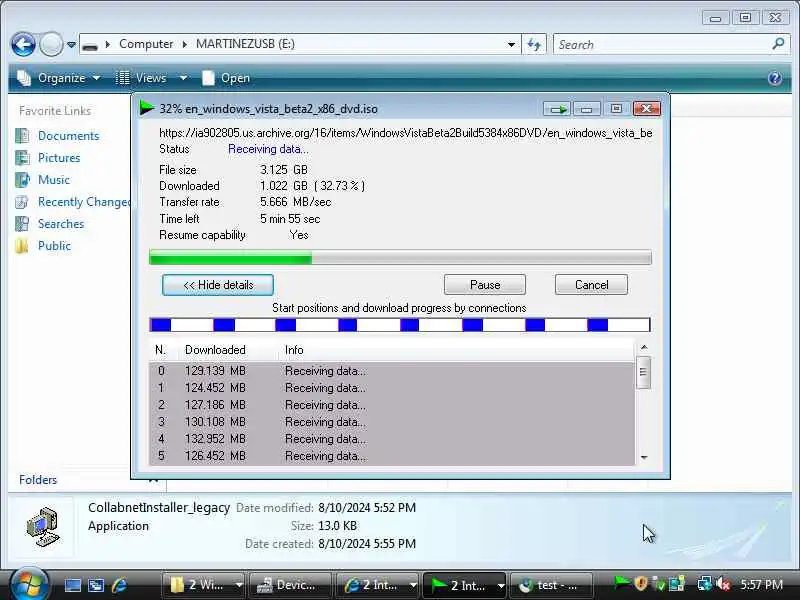The image size is (800, 600).
Task: Open the Documents folder icon
Action: click(22, 136)
